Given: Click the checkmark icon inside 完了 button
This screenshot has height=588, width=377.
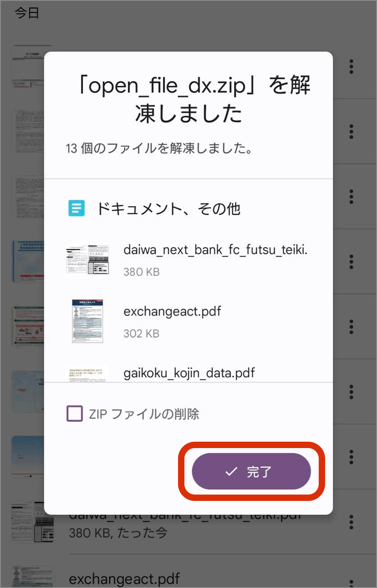Looking at the screenshot, I should (231, 472).
